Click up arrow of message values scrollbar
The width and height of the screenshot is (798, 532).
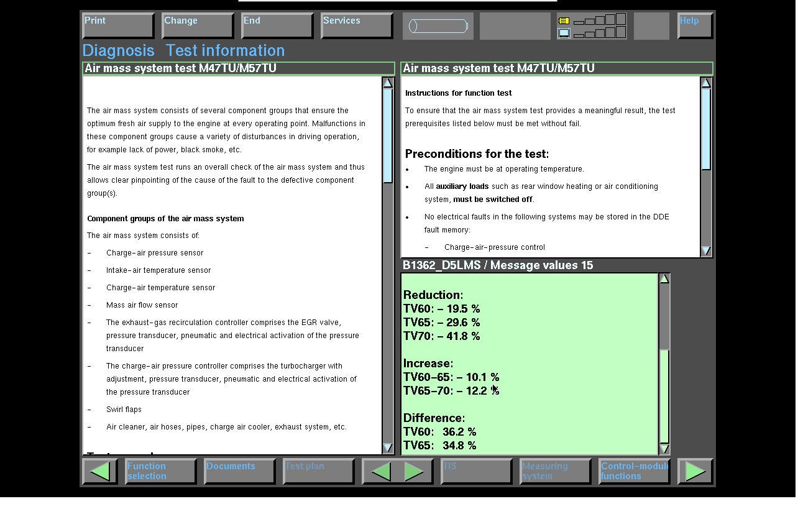click(x=664, y=278)
